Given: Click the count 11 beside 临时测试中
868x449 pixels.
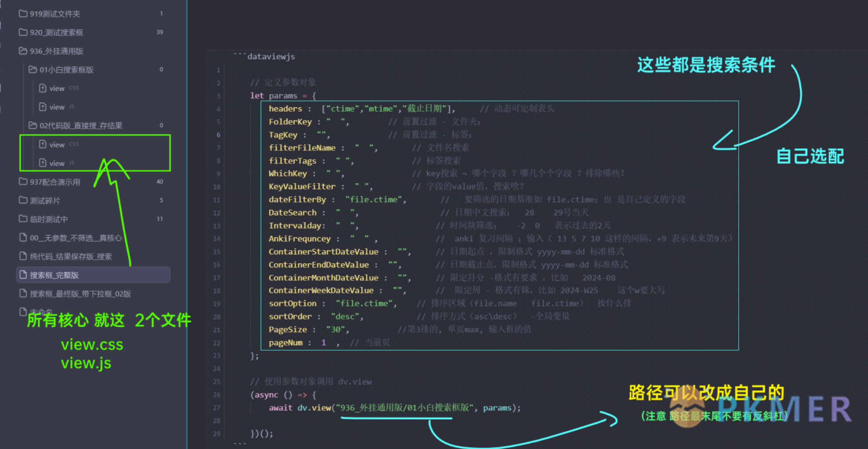Looking at the screenshot, I should pos(160,219).
